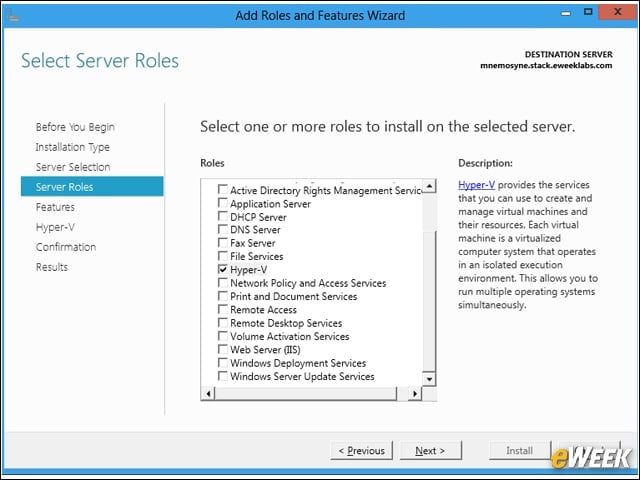Viewport: 640px width, 480px height.
Task: Check Print and Document Services checkbox
Action: pos(223,296)
